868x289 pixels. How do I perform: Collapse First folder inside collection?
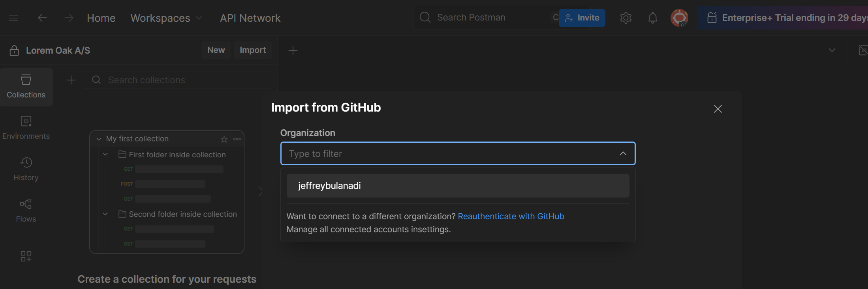[x=105, y=155]
